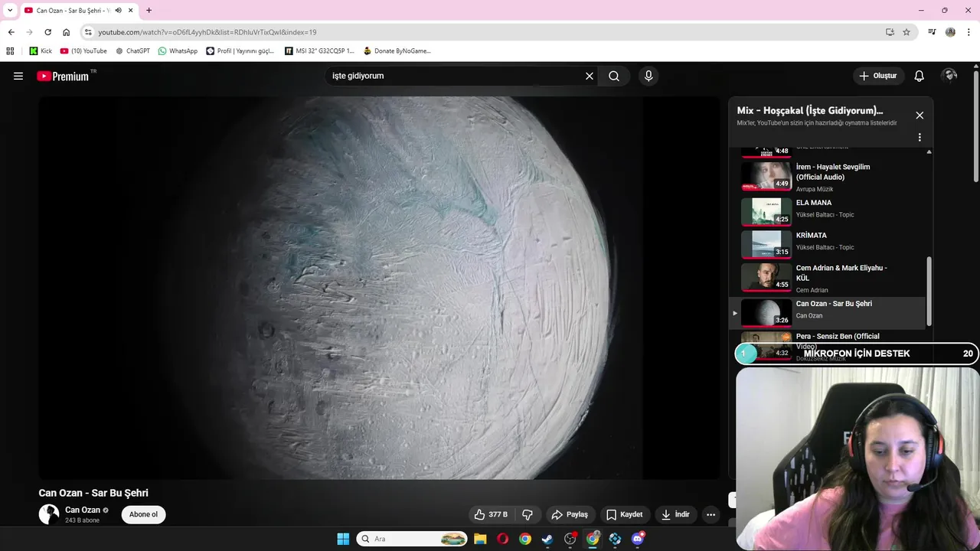Start voice search with microphone
This screenshot has height=551, width=980.
(648, 76)
